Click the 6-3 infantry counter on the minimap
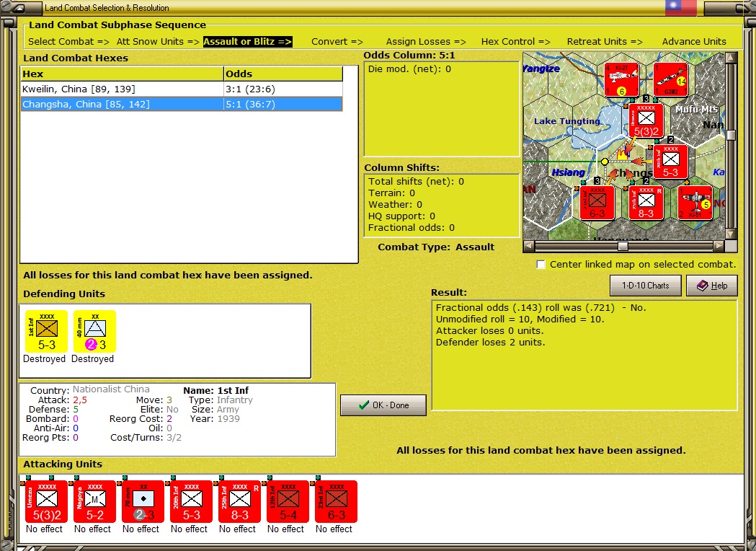This screenshot has height=551, width=756. click(x=597, y=203)
